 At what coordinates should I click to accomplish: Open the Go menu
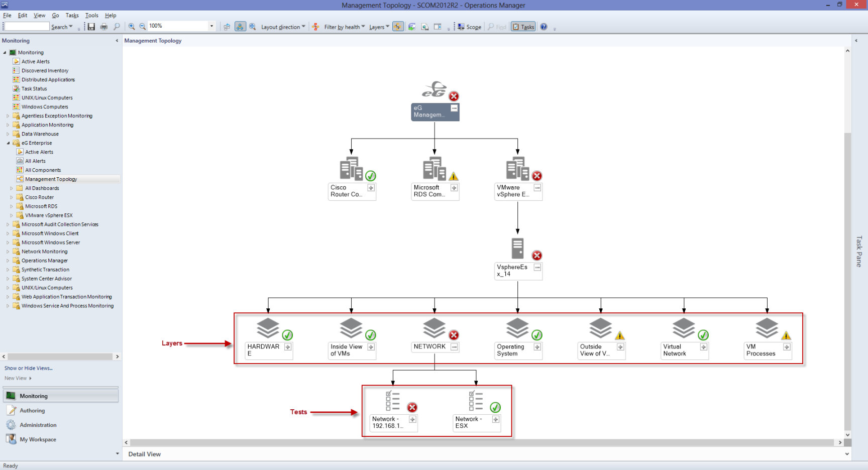tap(55, 16)
